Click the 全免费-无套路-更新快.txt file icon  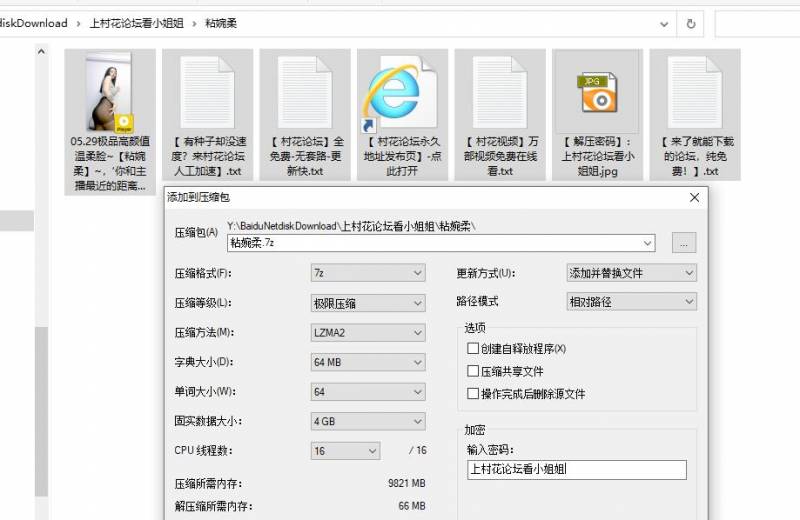tap(303, 94)
